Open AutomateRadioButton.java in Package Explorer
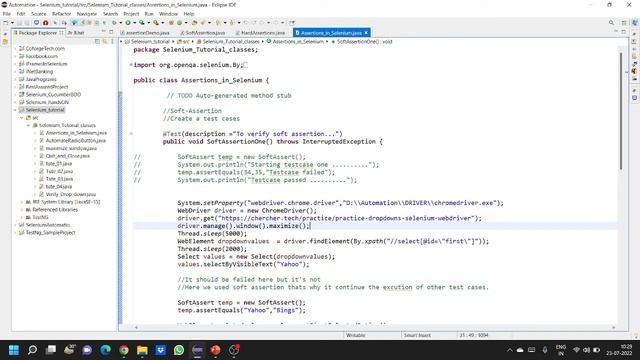This screenshot has height=360, width=640. tap(72, 140)
